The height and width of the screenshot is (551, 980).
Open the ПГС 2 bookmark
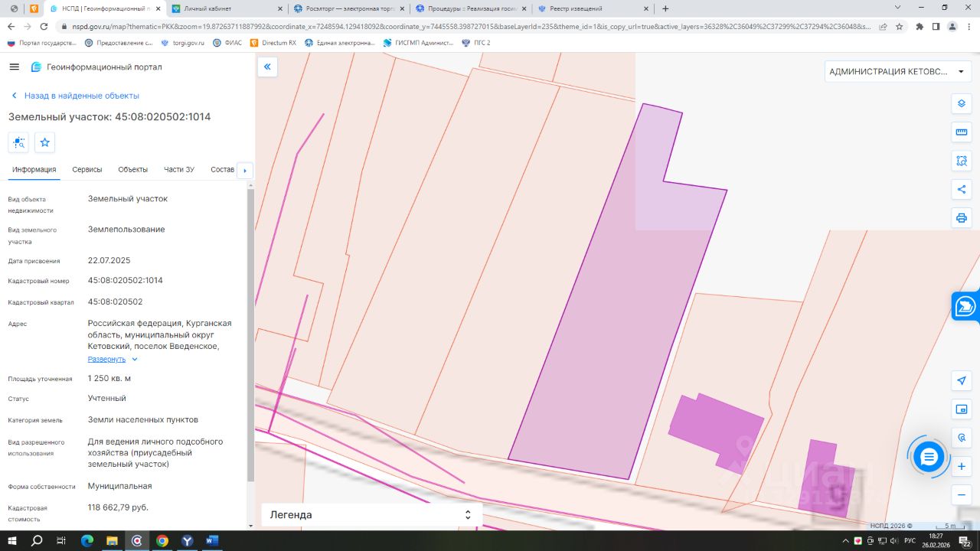[476, 43]
